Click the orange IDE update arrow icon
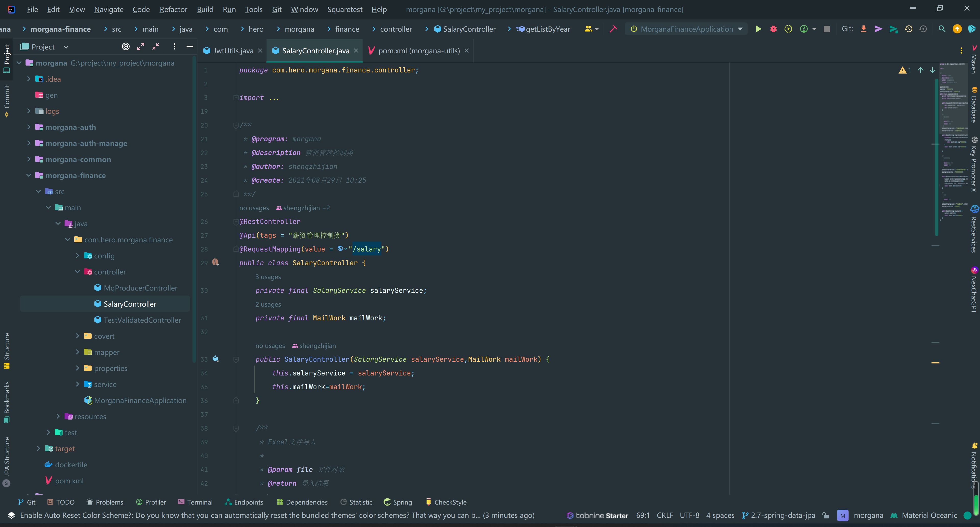This screenshot has width=980, height=527. tap(957, 29)
